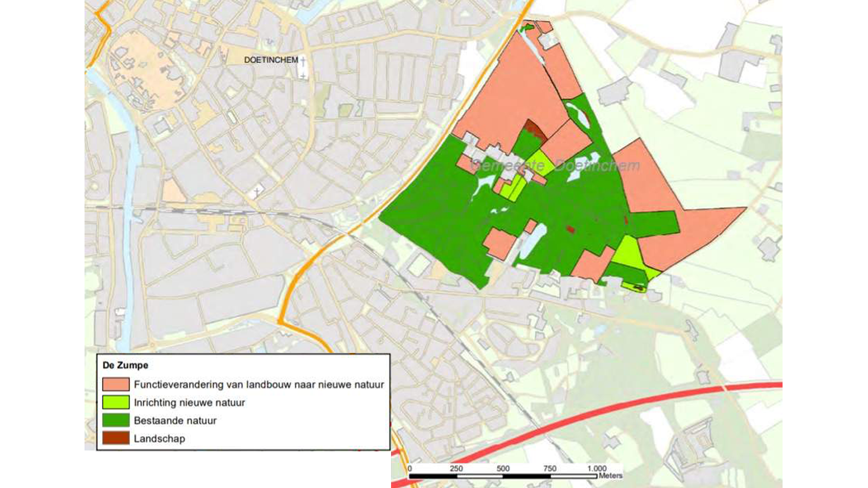Click the 'Gemeente Doetinchem' map label
Viewport: 868px width, 488px height.
[x=555, y=166]
